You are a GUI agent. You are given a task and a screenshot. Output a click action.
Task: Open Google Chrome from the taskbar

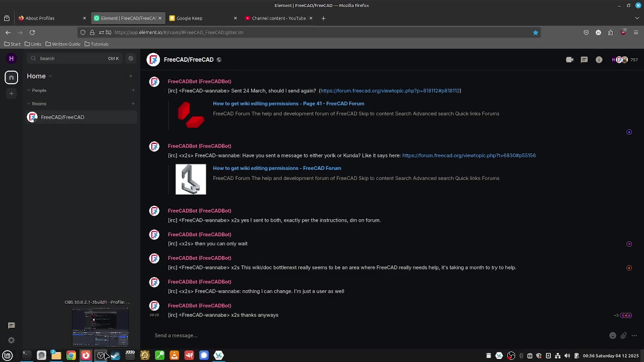(x=71, y=355)
